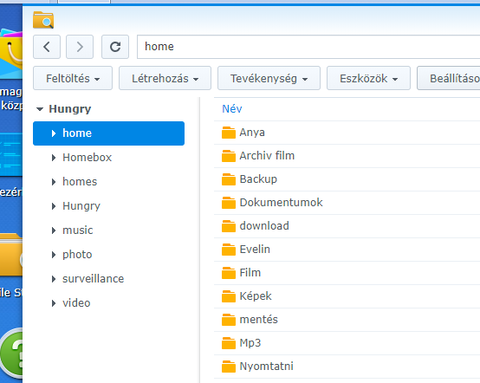Screen dimensions: 480x383
Task: Select home in the folder tree
Action: click(109, 133)
